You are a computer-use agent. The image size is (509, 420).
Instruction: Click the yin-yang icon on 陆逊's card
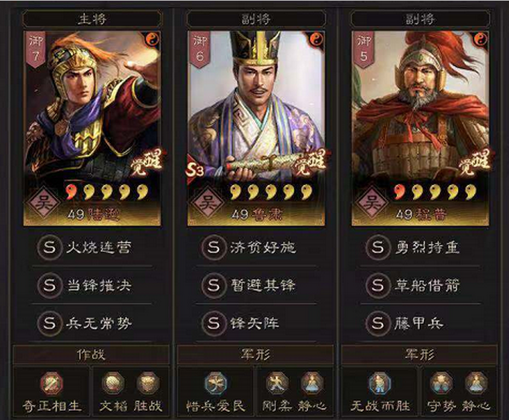pyautogui.click(x=152, y=39)
